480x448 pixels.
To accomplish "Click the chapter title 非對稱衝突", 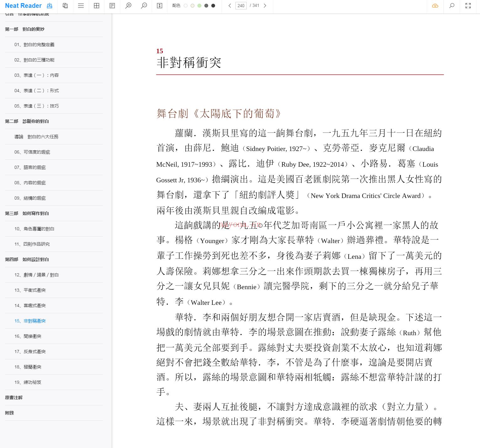I will pyautogui.click(x=189, y=63).
